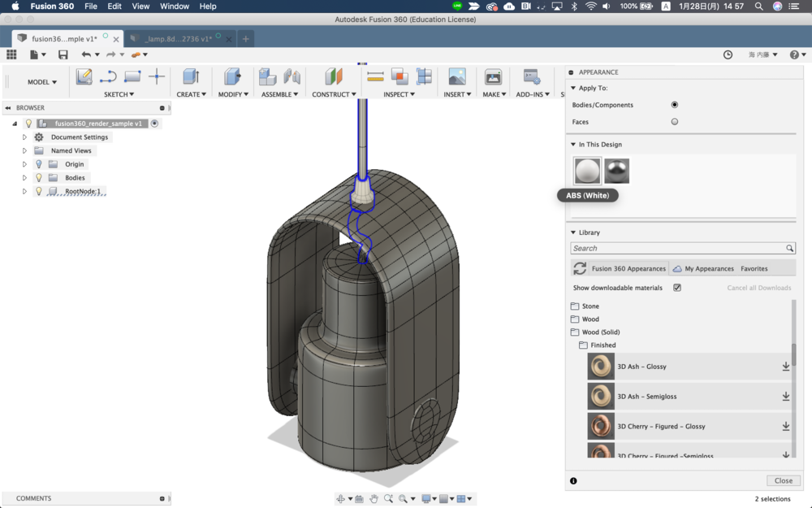Click the Insert decal image icon

(457, 76)
